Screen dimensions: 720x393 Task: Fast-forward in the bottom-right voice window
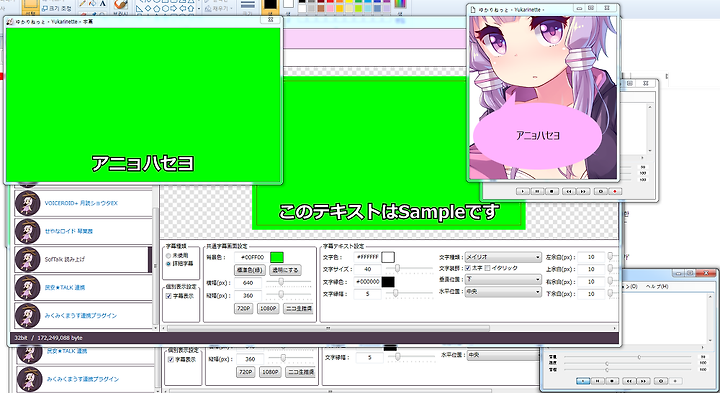click(643, 381)
